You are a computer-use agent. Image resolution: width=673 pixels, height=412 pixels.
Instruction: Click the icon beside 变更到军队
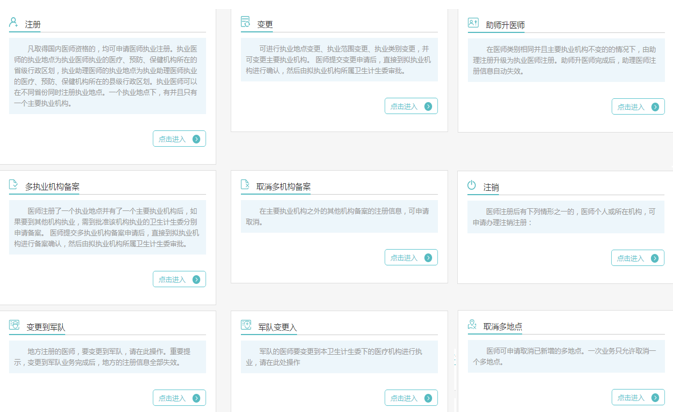pyautogui.click(x=14, y=324)
